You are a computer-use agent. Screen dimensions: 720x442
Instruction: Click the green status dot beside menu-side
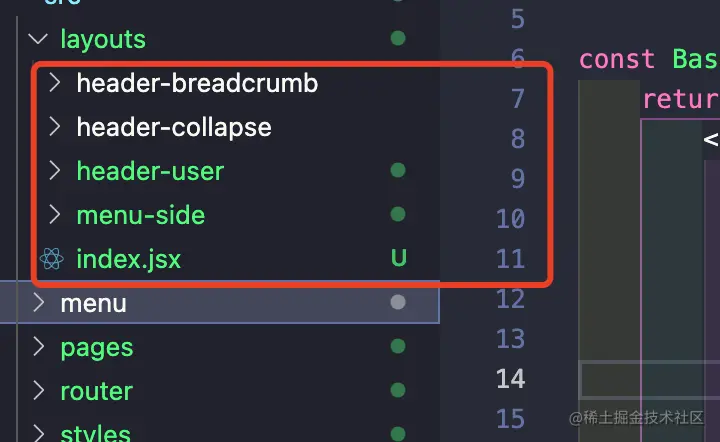pyautogui.click(x=398, y=214)
